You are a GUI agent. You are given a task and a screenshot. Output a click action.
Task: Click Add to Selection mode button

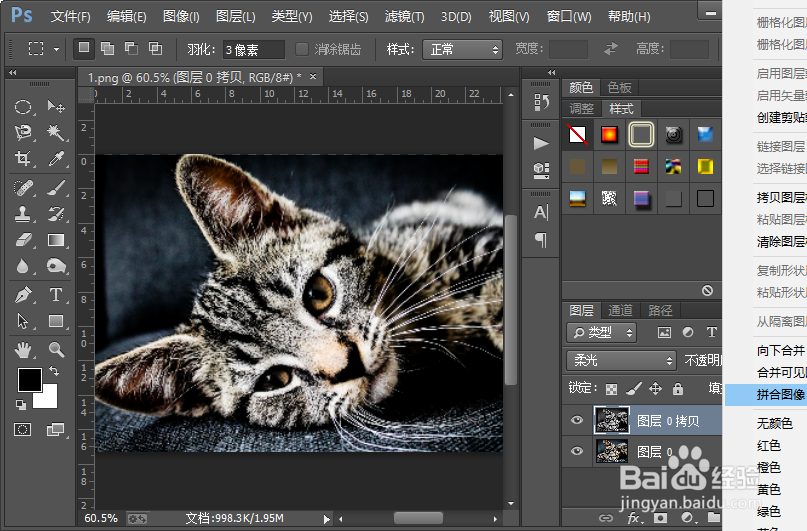tap(108, 48)
